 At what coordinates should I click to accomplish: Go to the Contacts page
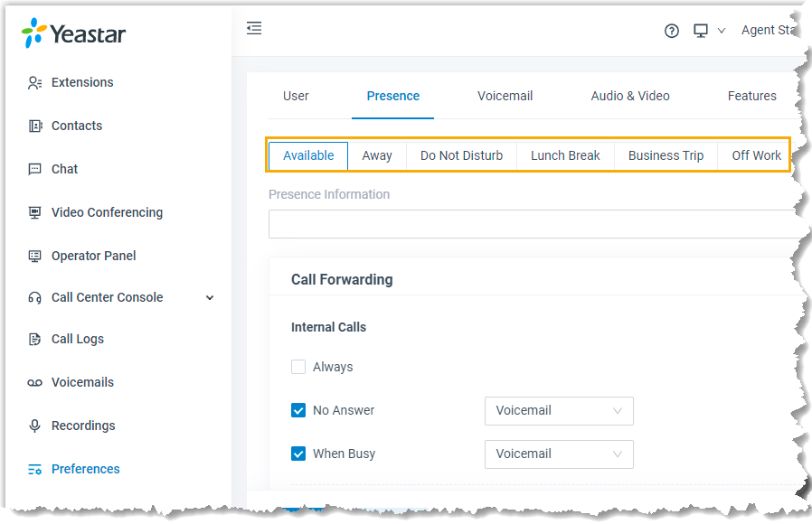coord(77,126)
